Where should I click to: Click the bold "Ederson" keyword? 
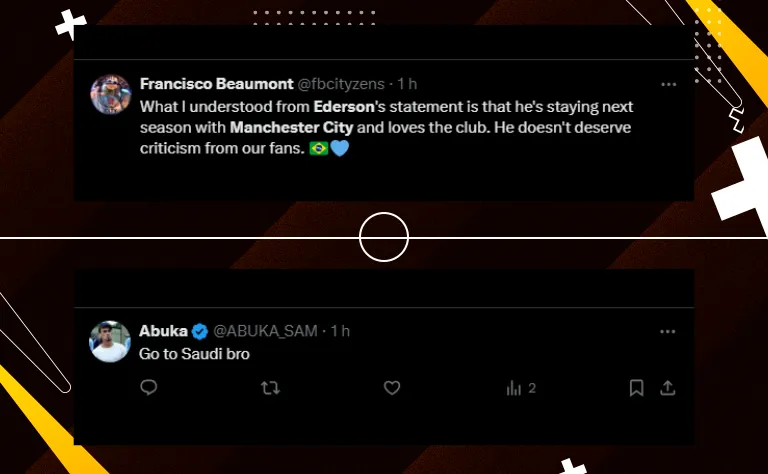point(345,106)
